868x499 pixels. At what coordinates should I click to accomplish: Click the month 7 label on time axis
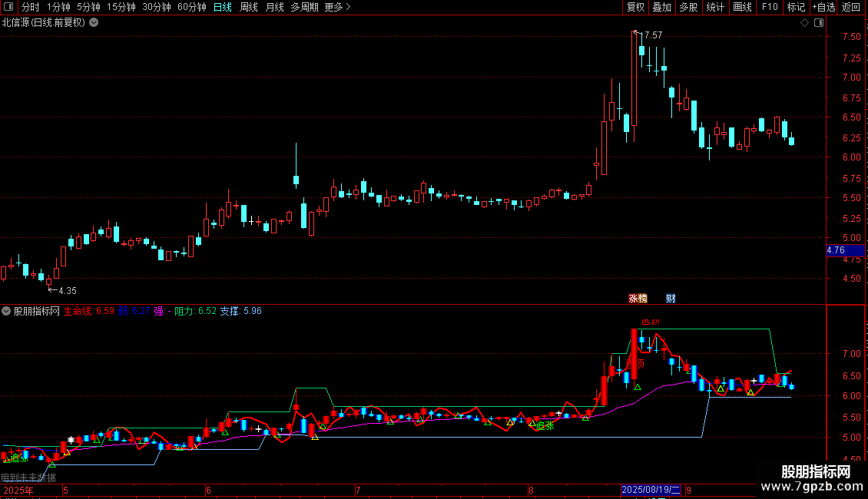point(358,490)
